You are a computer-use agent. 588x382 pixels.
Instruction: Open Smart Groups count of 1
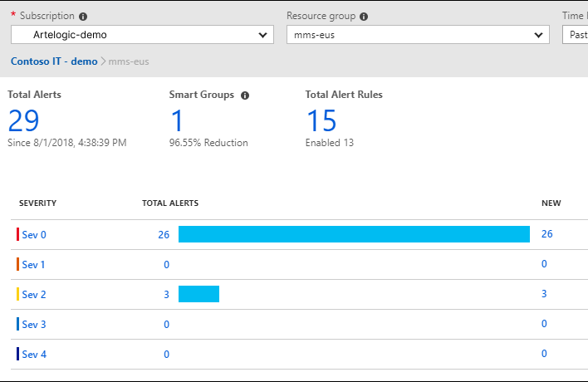pos(179,120)
